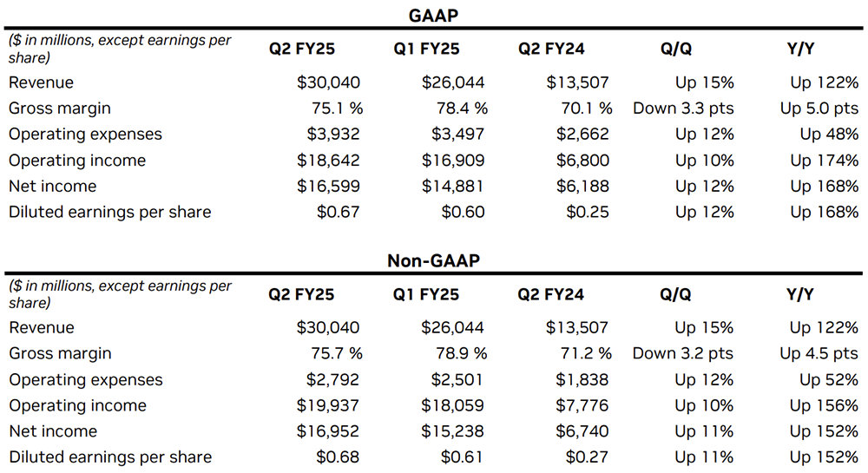Select GAAP diluted EPS value $0.67

pos(338,212)
